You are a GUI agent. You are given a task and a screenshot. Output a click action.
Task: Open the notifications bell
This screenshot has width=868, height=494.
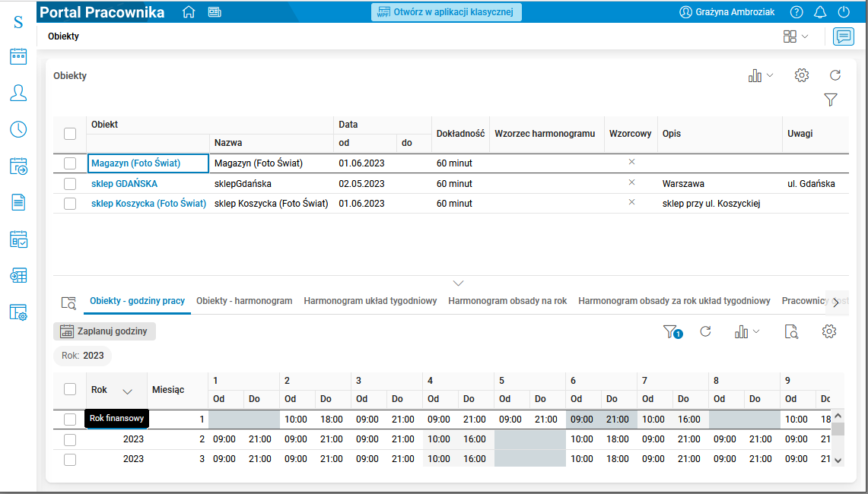[x=820, y=12]
